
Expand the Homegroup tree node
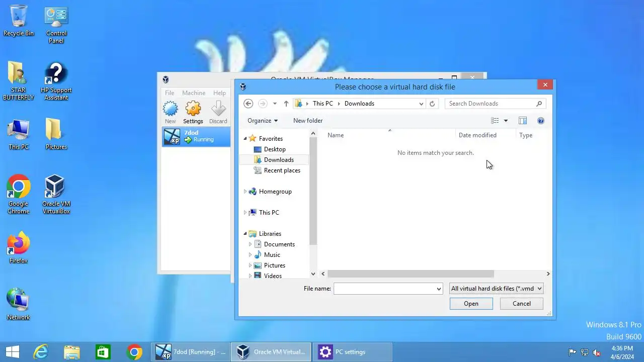246,192
